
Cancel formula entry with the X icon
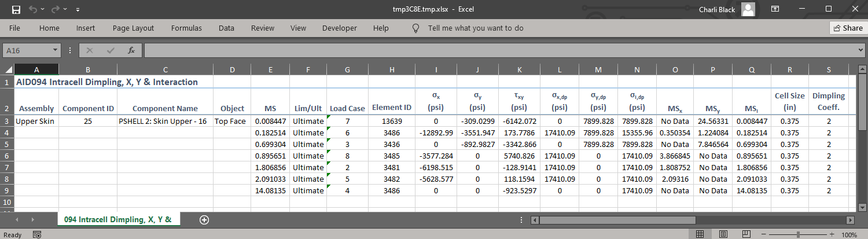click(x=90, y=50)
